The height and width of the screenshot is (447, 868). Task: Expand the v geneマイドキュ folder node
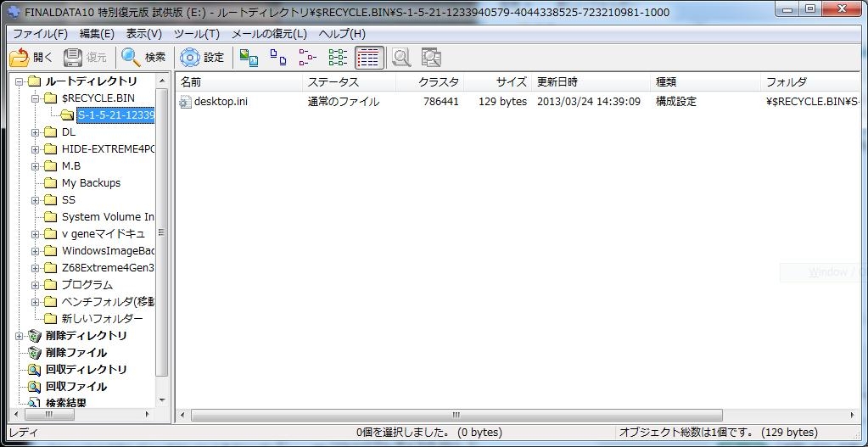click(x=36, y=234)
